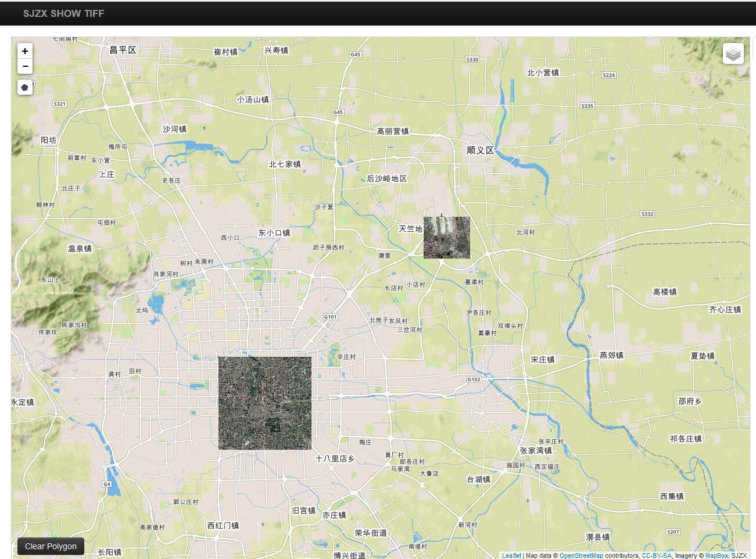756x559 pixels.
Task: Open the map layers control
Action: click(733, 53)
